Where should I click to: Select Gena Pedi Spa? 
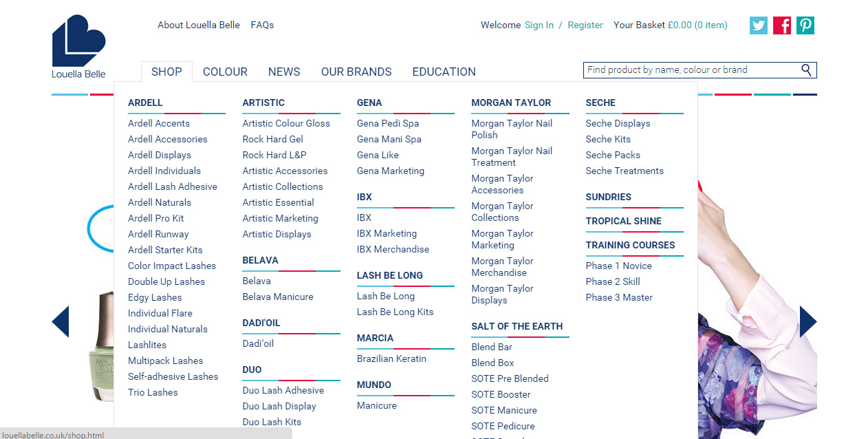tap(388, 123)
